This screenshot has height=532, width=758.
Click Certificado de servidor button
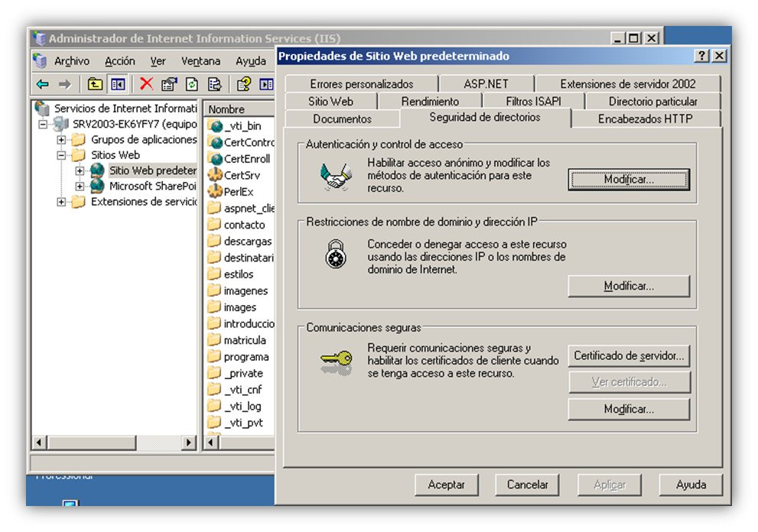tap(629, 355)
